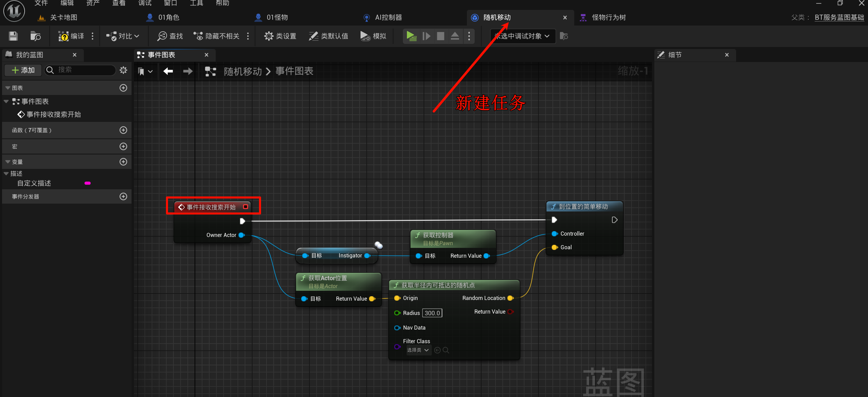The width and height of the screenshot is (868, 397).
Task: Click the 添加 add button
Action: point(23,70)
